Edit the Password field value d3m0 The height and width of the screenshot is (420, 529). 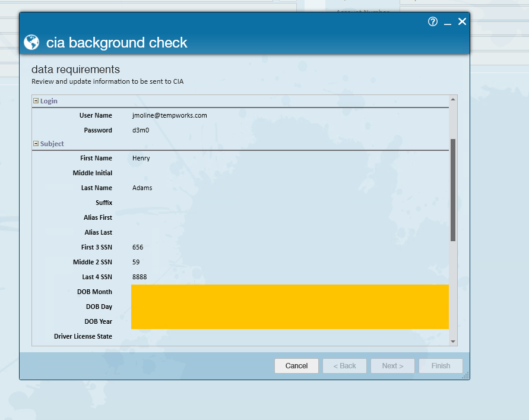(290, 130)
